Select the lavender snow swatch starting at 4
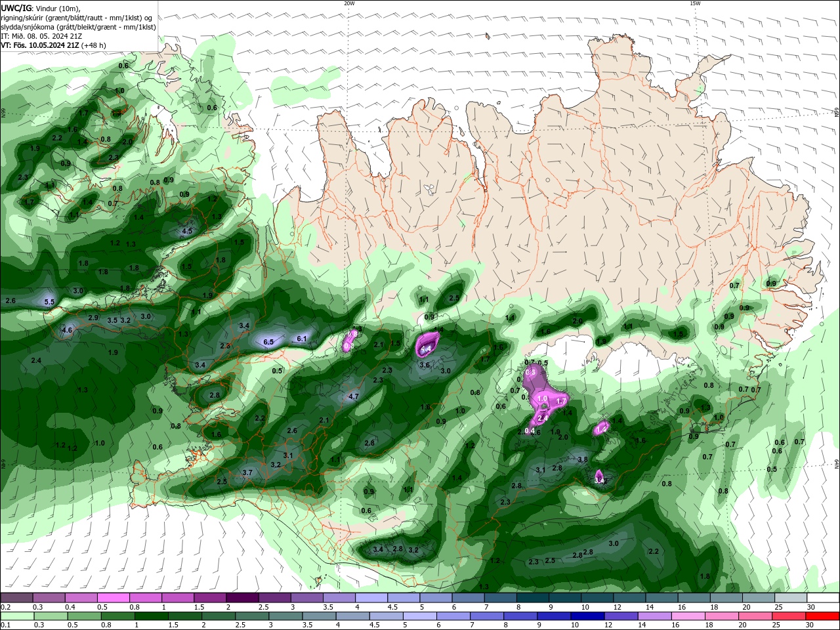 tap(371, 598)
